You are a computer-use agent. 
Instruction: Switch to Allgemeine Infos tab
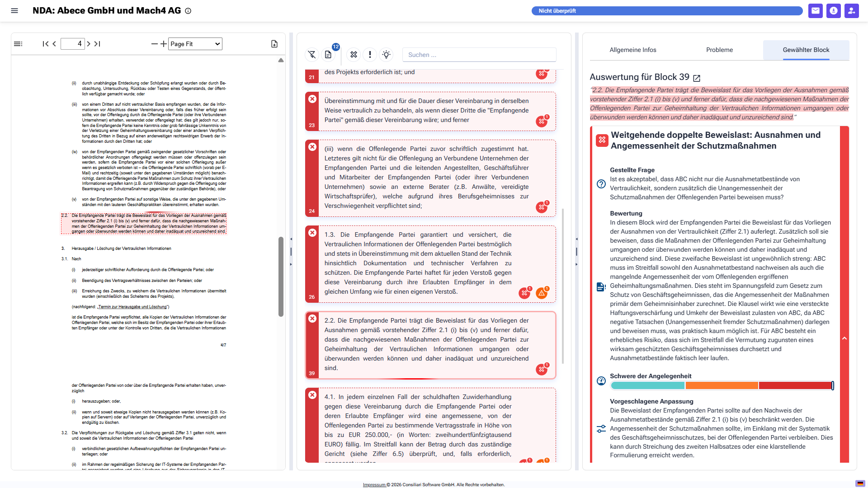tap(633, 50)
